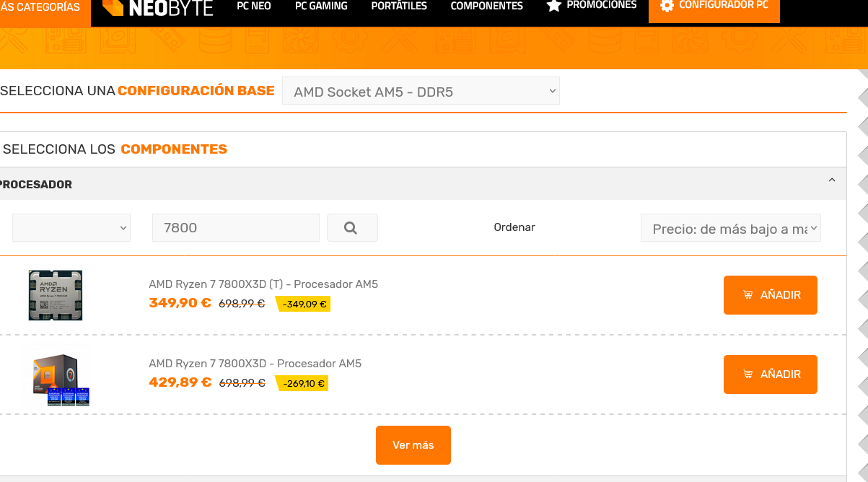Click the PROCESADOR section header
Viewport: 868px width, 482px height.
[423, 184]
